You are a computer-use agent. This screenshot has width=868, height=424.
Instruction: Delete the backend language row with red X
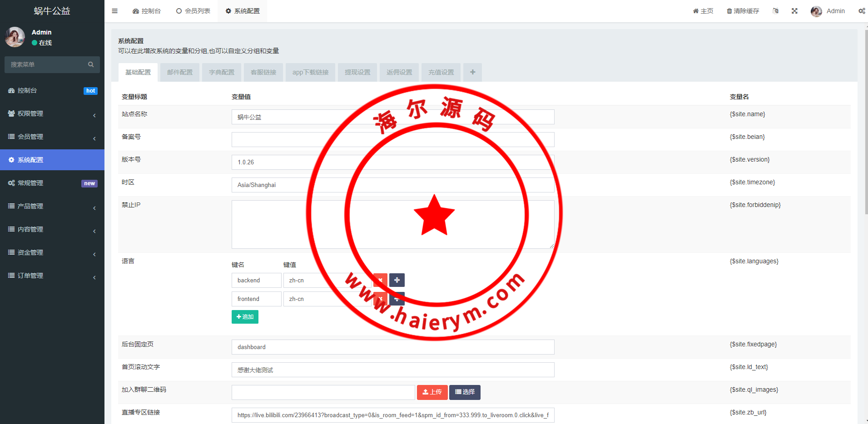(x=380, y=280)
